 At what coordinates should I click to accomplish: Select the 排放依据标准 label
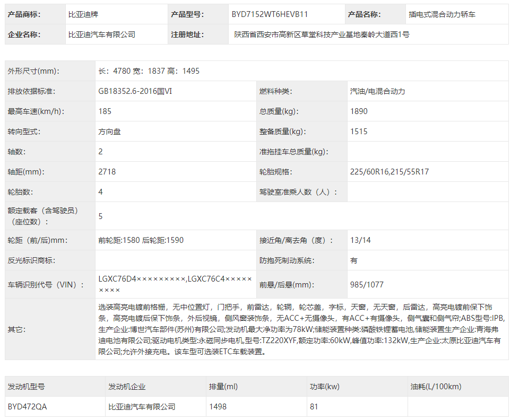tap(32, 91)
